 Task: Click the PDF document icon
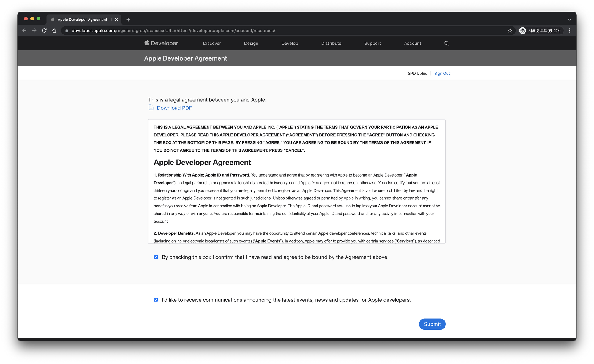click(x=151, y=108)
